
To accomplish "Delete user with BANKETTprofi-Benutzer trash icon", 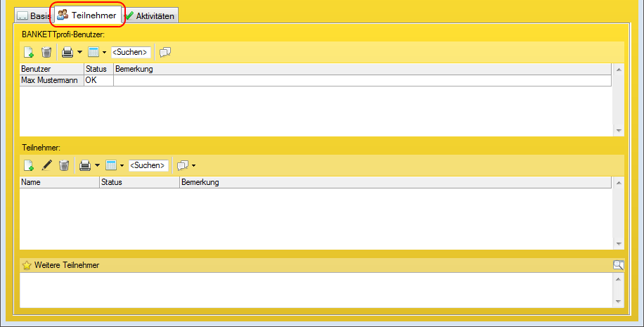I will [x=46, y=52].
